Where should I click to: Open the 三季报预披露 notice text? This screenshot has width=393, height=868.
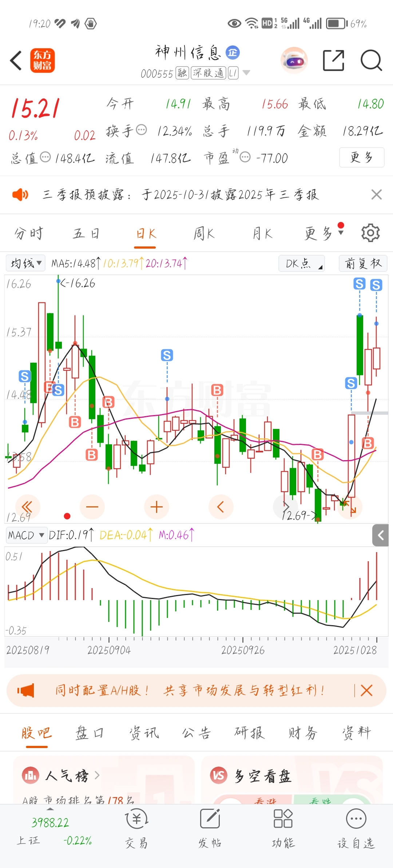(x=180, y=195)
